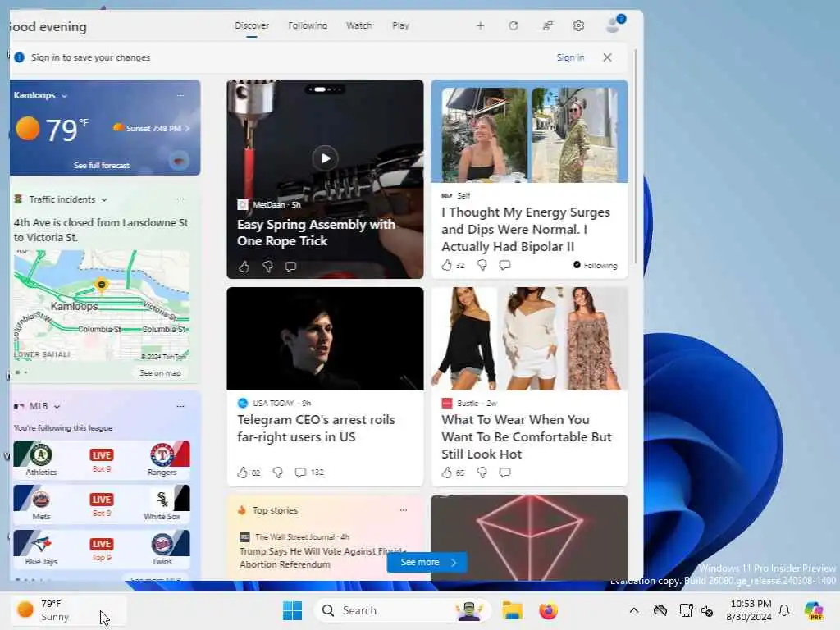Open the Play tab

400,25
